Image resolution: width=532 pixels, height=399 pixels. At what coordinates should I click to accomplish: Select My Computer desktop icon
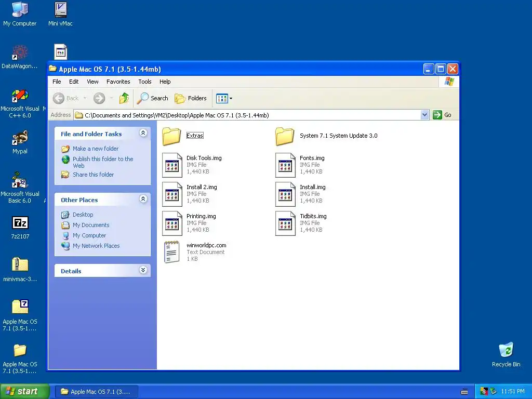[x=20, y=14]
